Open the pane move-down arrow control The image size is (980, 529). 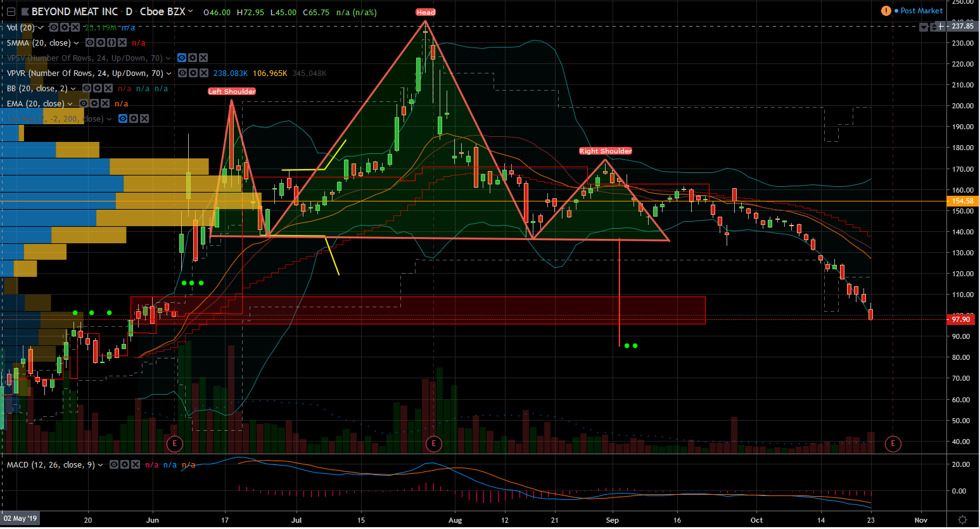pyautogui.click(x=924, y=27)
